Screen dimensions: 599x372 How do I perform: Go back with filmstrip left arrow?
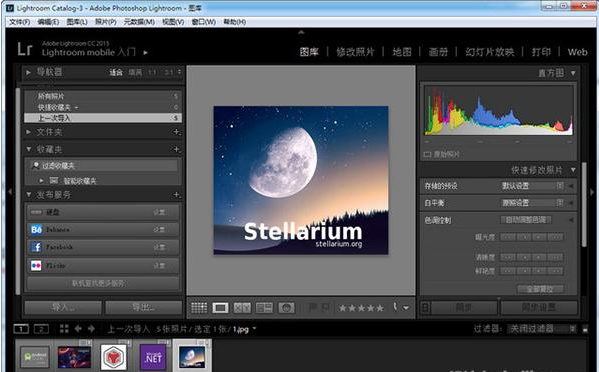pos(78,328)
